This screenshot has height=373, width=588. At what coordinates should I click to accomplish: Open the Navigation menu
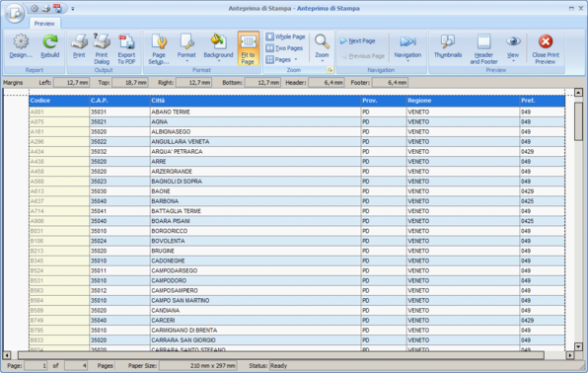(407, 48)
